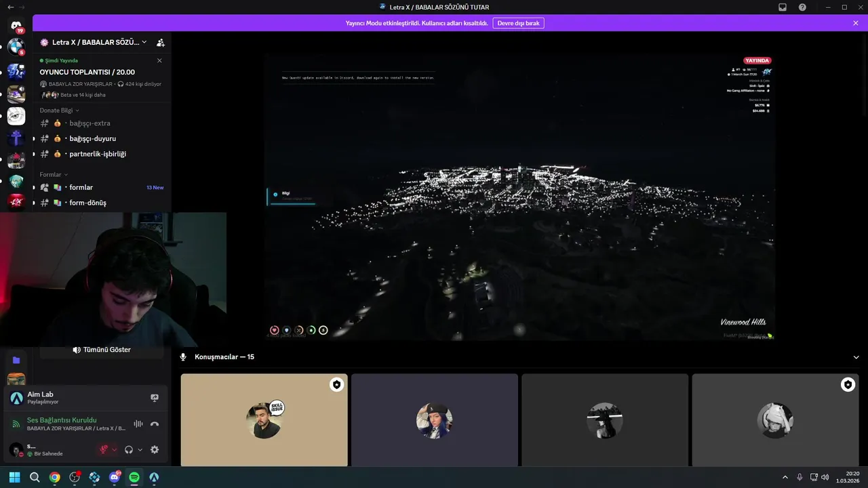Click the system tray microphone icon
Screen dimensions: 868x488
800,477
